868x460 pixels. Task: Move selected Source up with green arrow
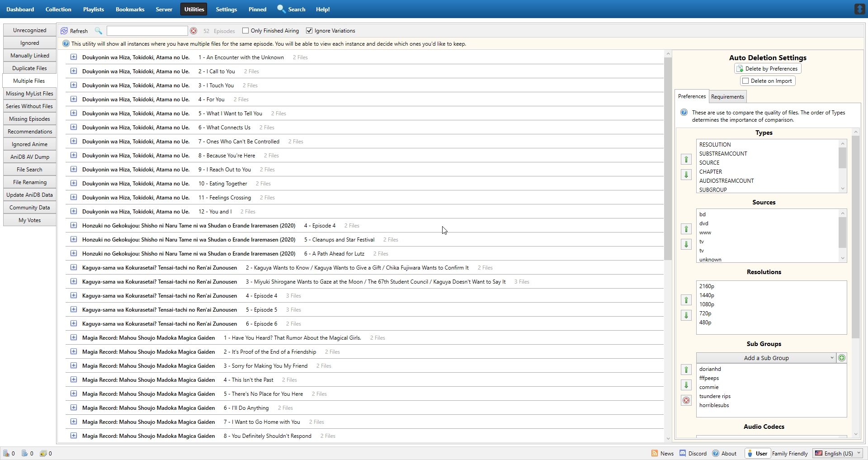click(686, 229)
